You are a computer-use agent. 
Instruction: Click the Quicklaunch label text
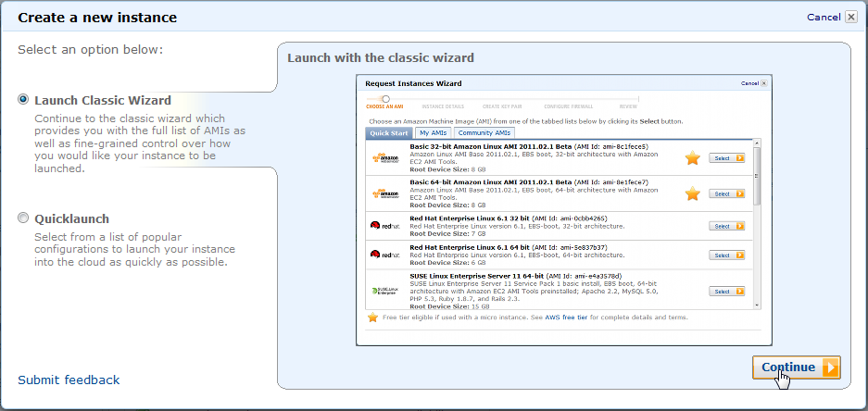coord(71,218)
